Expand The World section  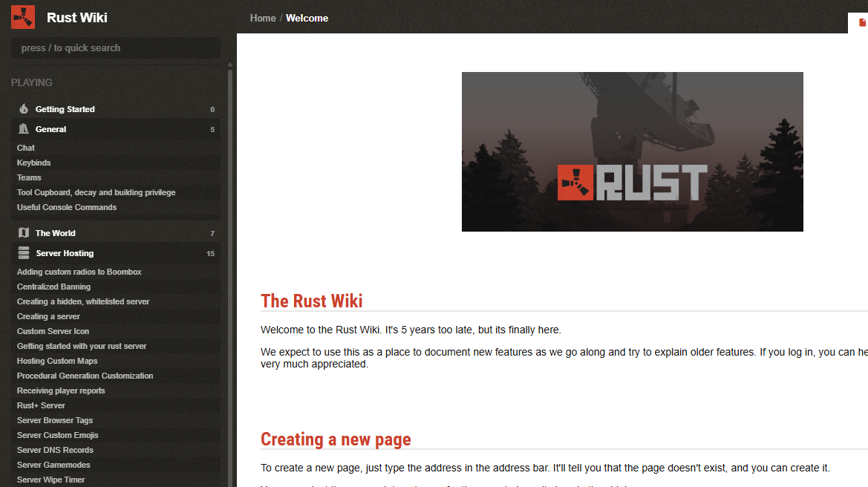(116, 233)
